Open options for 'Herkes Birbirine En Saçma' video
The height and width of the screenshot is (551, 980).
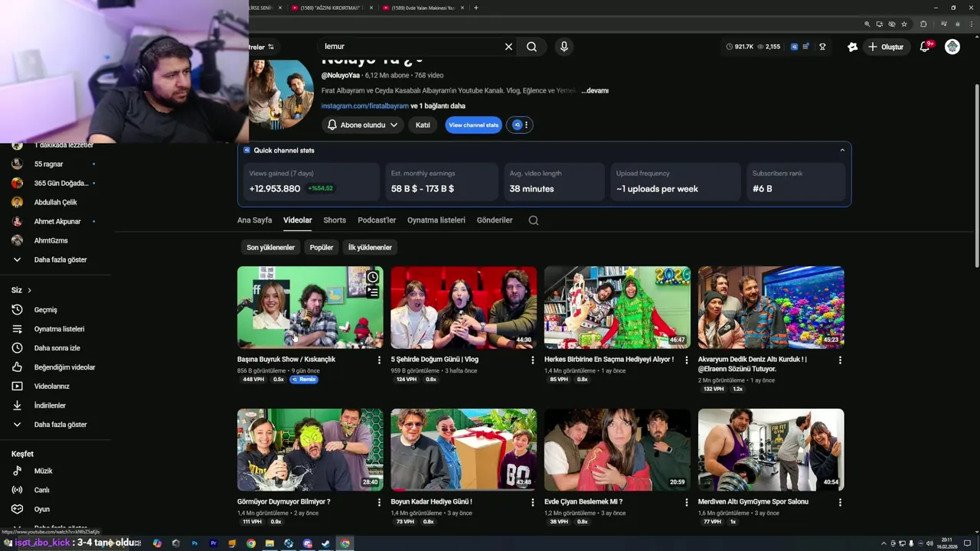pos(686,360)
